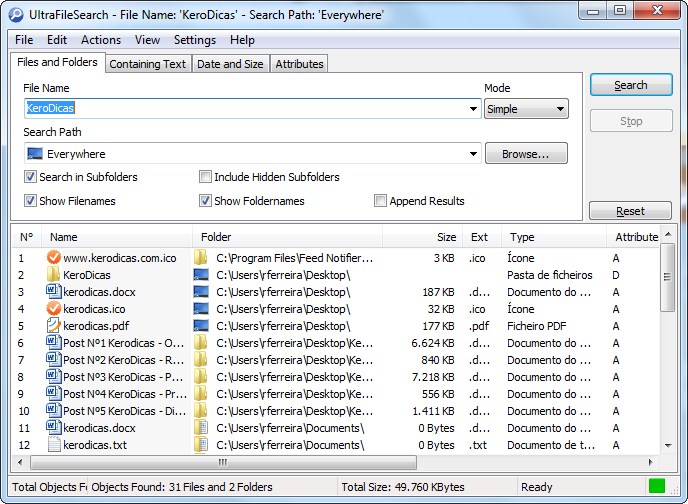Switch to the Date and Size tab

230,64
